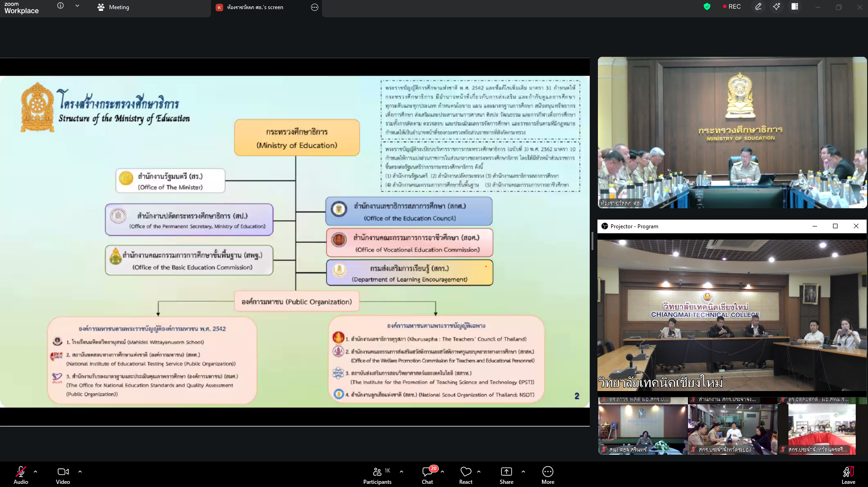Toggle camera with the Video button

point(63,474)
